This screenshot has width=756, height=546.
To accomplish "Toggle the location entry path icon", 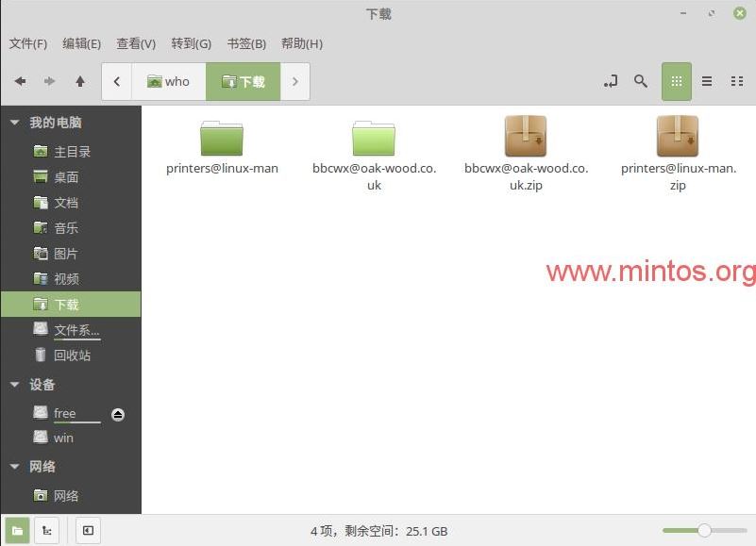I will click(x=611, y=81).
